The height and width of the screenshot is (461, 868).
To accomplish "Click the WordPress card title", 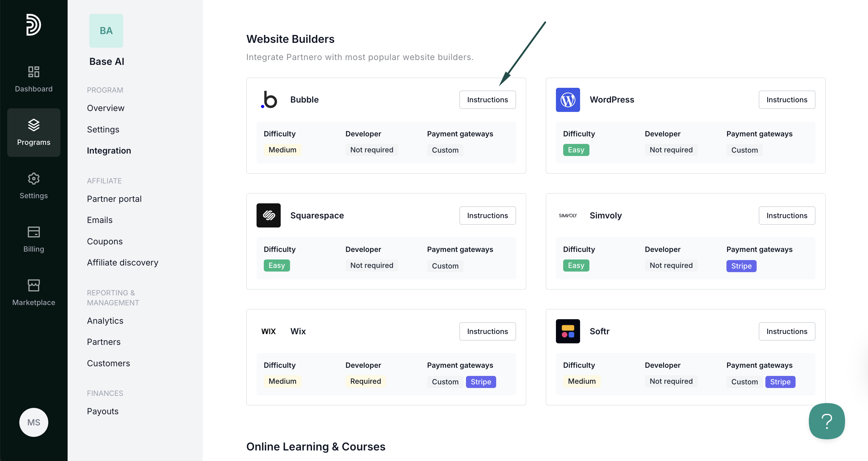I will pyautogui.click(x=612, y=100).
